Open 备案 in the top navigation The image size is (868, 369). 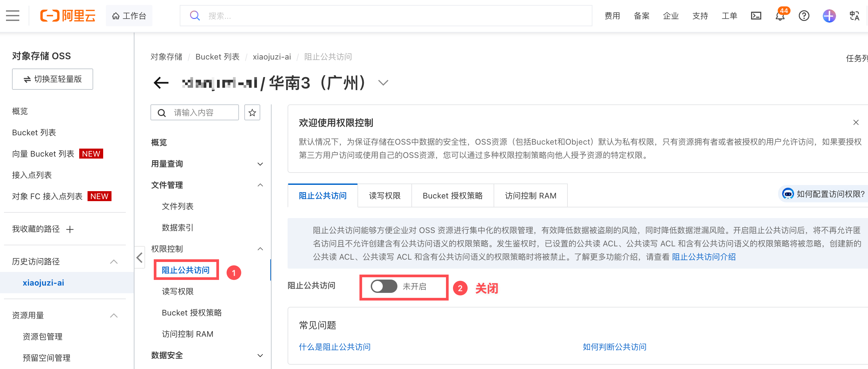pyautogui.click(x=642, y=16)
